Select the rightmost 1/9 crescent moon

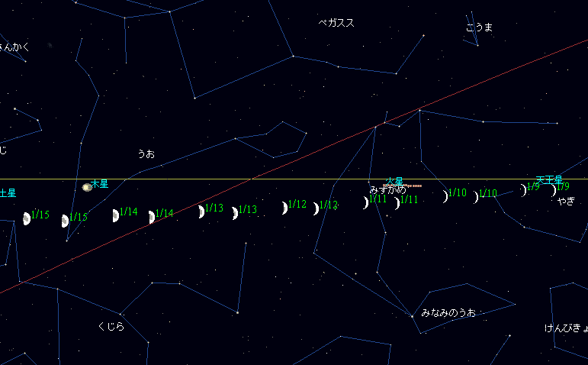[554, 190]
